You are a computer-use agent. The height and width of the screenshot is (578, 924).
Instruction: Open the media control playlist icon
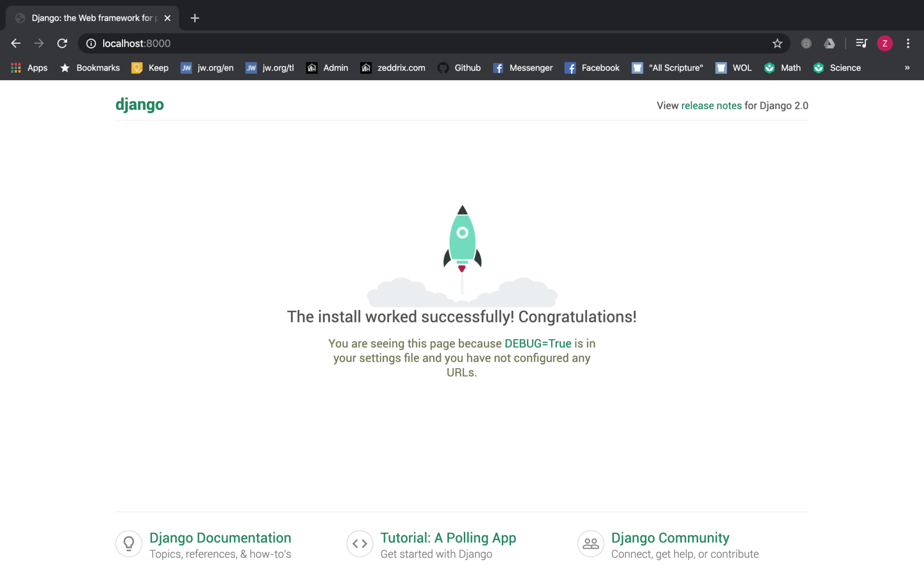pos(861,43)
